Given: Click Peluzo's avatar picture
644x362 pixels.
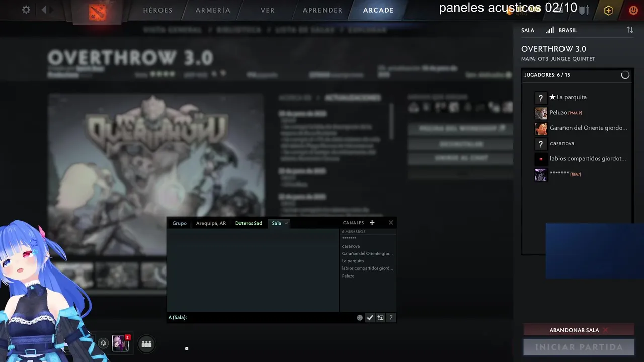Looking at the screenshot, I should coord(541,113).
